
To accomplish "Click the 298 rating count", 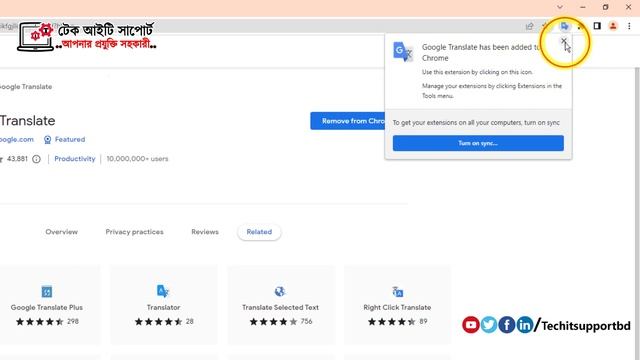I will tap(73, 321).
